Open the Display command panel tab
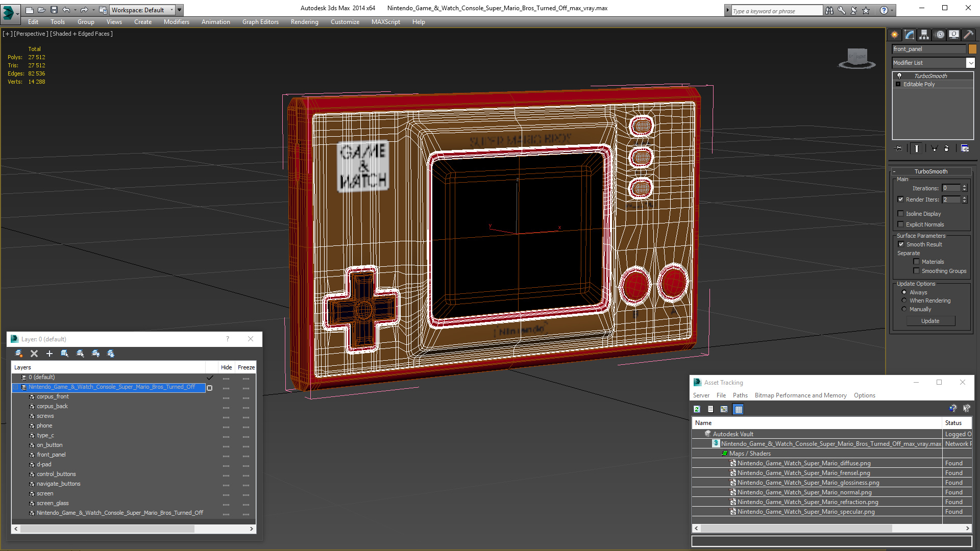 tap(953, 35)
